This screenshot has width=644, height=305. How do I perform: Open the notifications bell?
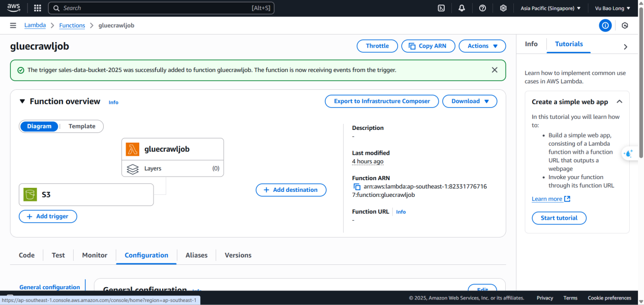[x=462, y=8]
